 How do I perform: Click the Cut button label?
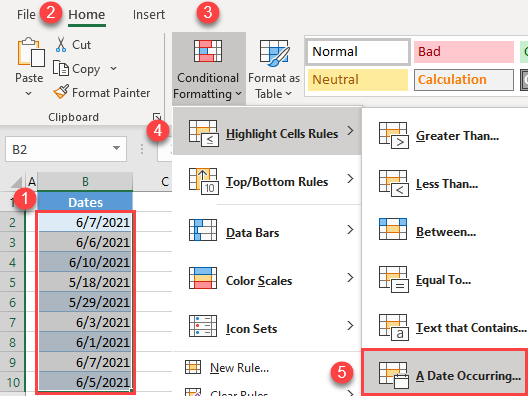tap(81, 45)
